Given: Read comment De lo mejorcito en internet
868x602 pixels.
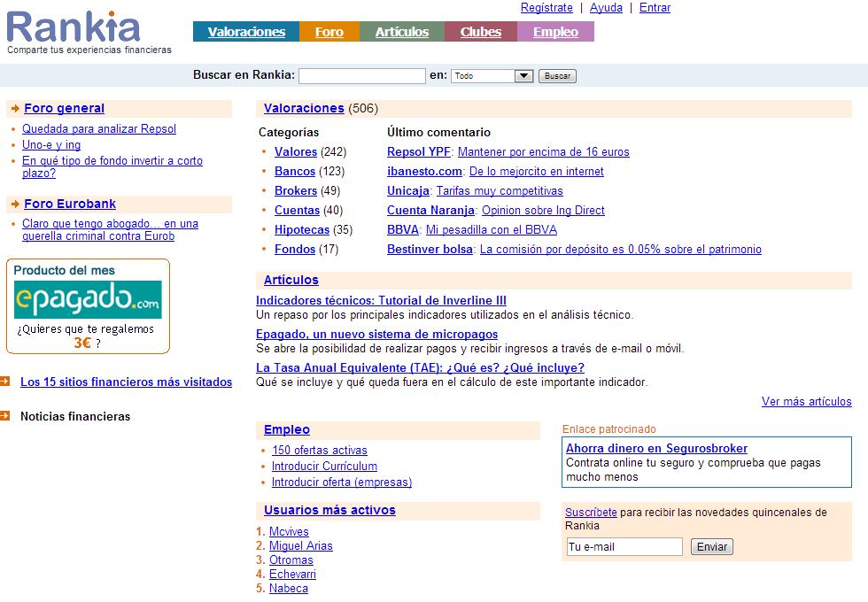Looking at the screenshot, I should tap(537, 172).
